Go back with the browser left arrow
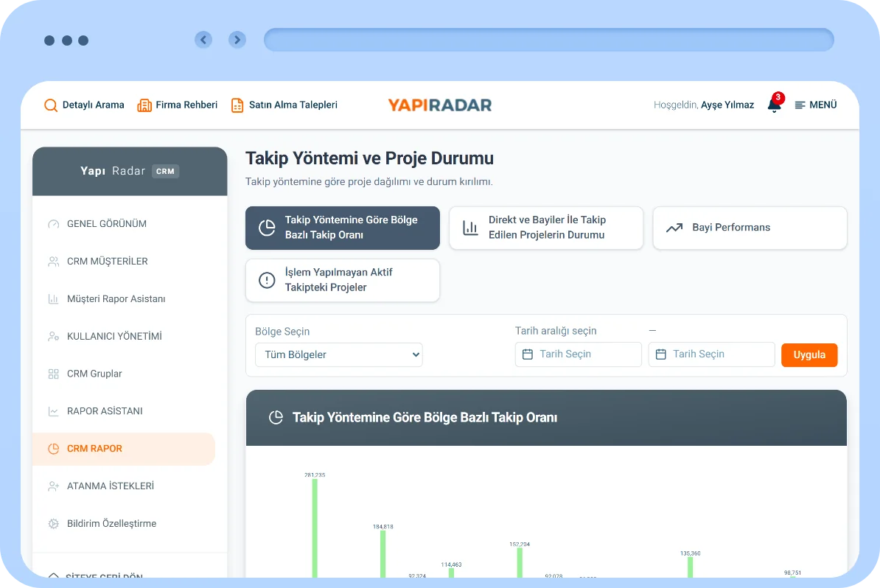Image resolution: width=880 pixels, height=588 pixels. click(x=203, y=40)
